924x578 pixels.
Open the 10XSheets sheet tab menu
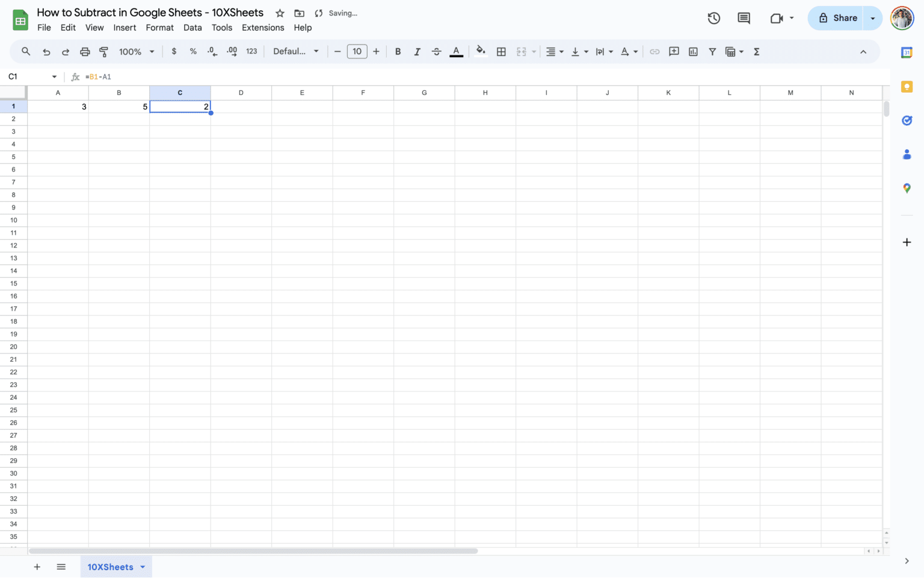coord(143,567)
